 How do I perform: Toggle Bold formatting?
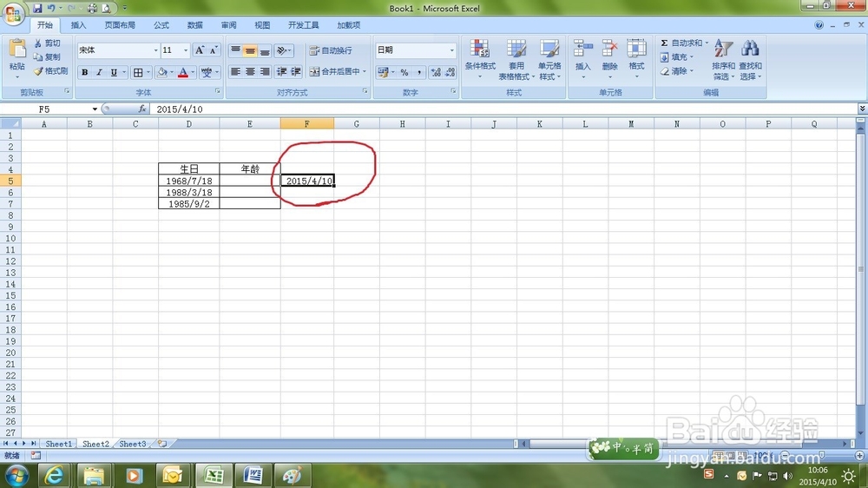click(x=85, y=72)
